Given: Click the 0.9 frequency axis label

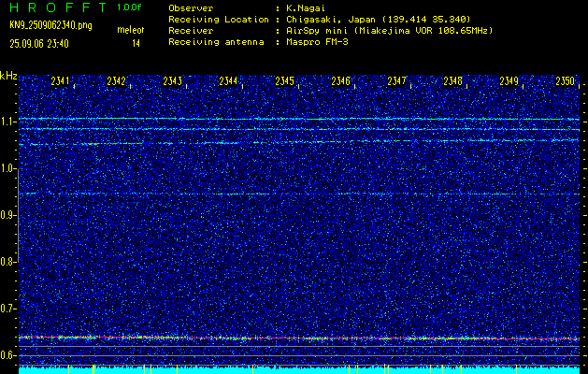Looking at the screenshot, I should tap(7, 215).
